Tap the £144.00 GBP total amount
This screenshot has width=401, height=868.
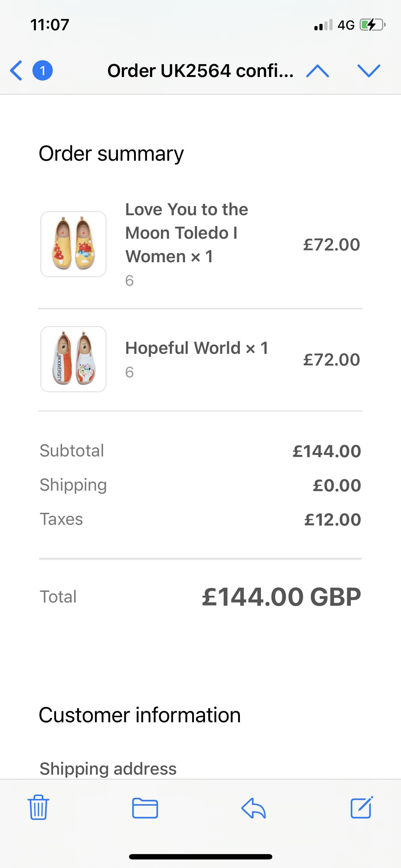pyautogui.click(x=281, y=597)
